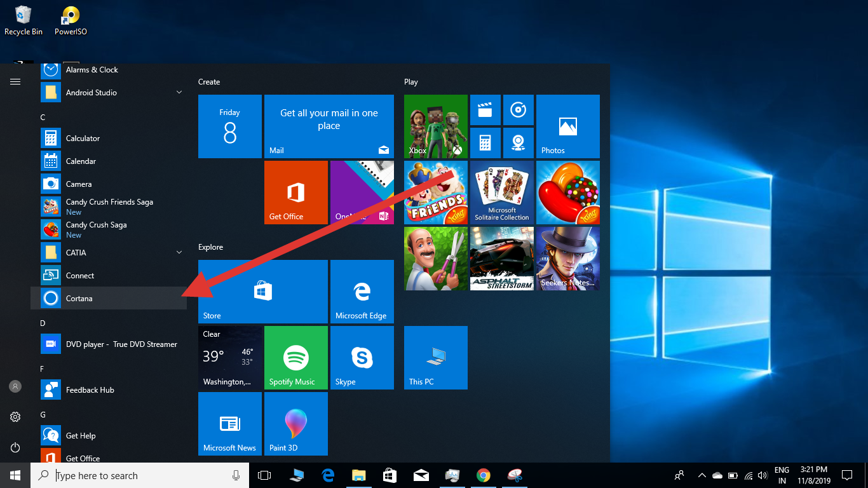Open the Microsoft News tile
The height and width of the screenshot is (488, 868).
click(230, 424)
